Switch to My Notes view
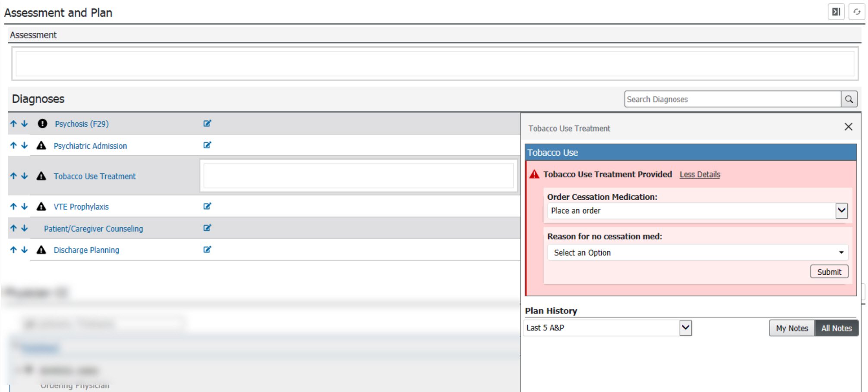 pyautogui.click(x=792, y=328)
